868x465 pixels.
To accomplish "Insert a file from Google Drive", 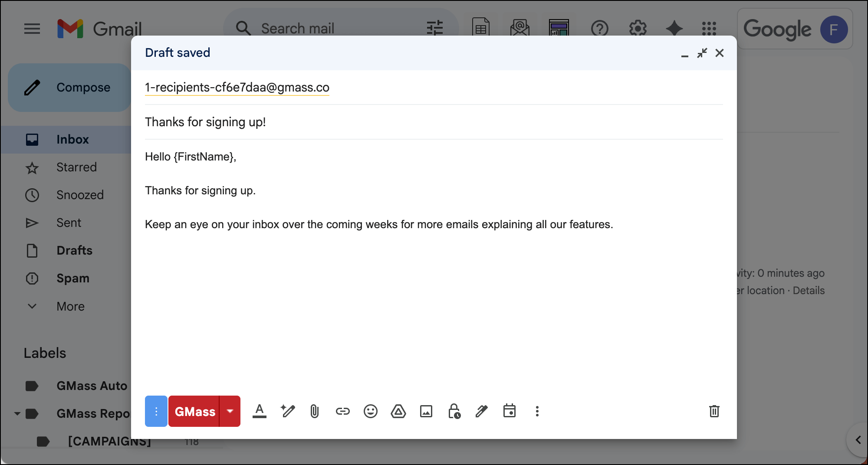I will coord(398,411).
